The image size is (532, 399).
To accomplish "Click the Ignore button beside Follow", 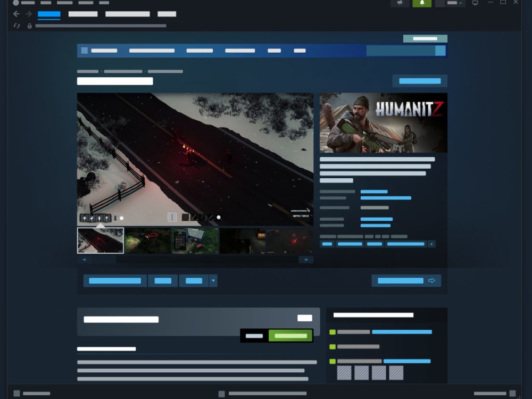I will click(x=194, y=280).
